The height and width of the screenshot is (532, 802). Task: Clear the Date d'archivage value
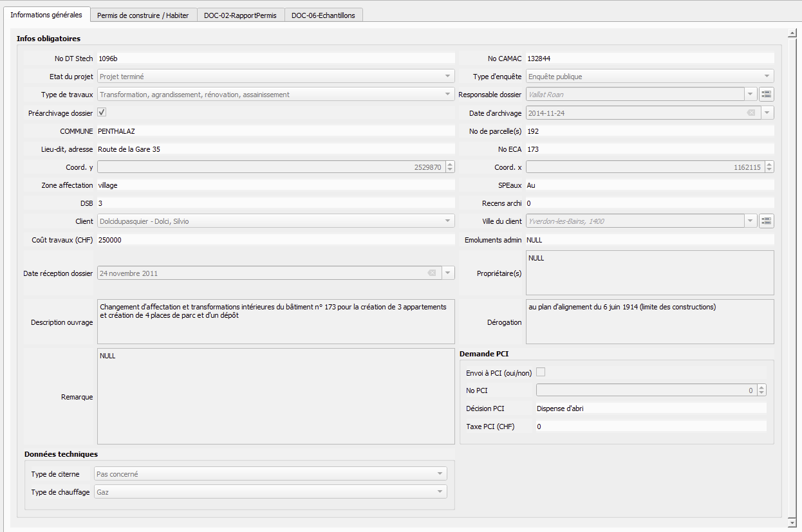(751, 113)
